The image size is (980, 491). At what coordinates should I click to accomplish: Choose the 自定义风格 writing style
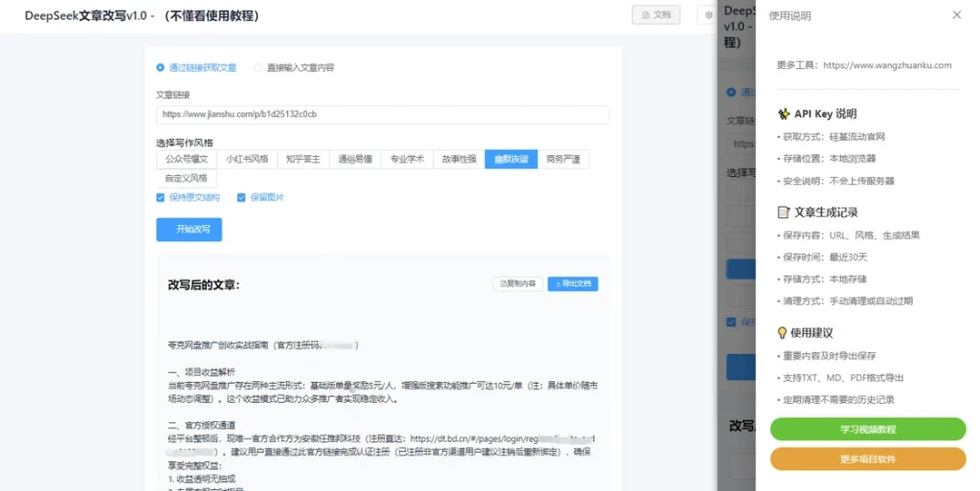(187, 178)
